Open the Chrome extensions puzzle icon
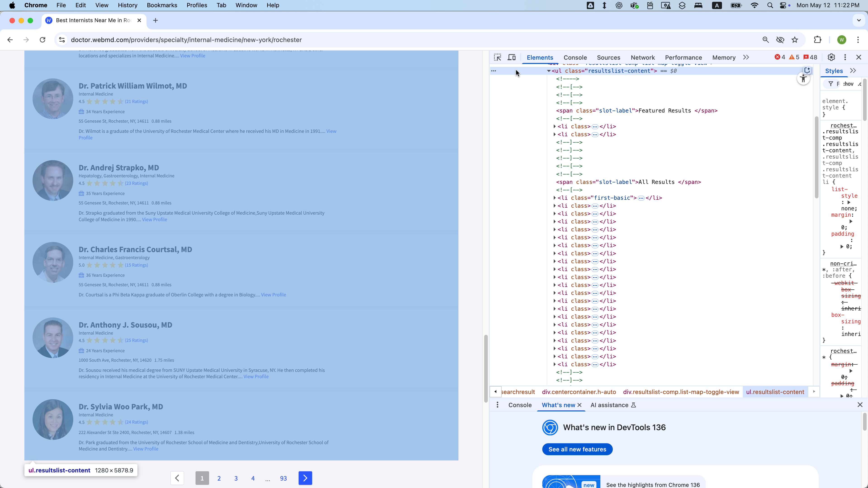This screenshot has width=868, height=488. (817, 40)
